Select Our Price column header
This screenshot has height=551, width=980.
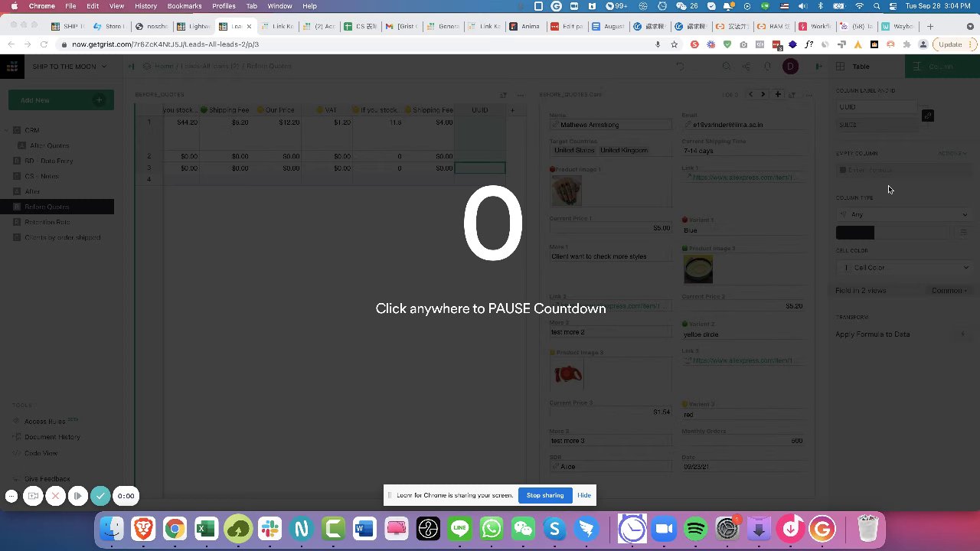tap(279, 110)
